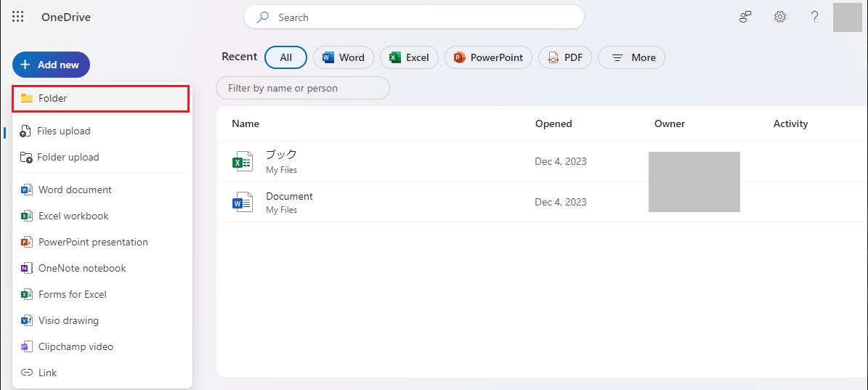Open the app launcher grid icon

17,17
